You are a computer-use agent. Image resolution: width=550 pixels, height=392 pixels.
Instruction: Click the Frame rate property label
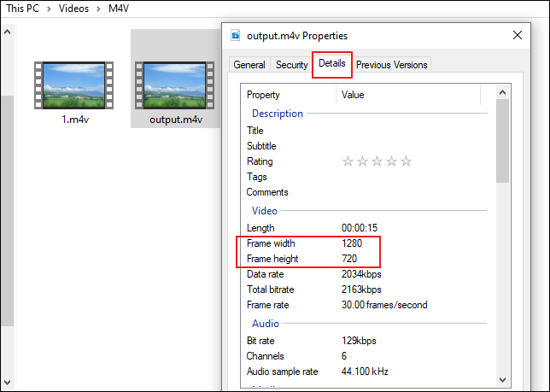[268, 305]
